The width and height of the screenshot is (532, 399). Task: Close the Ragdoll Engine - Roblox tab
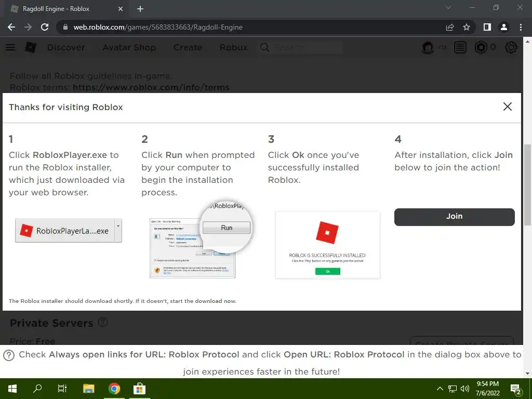(x=121, y=9)
